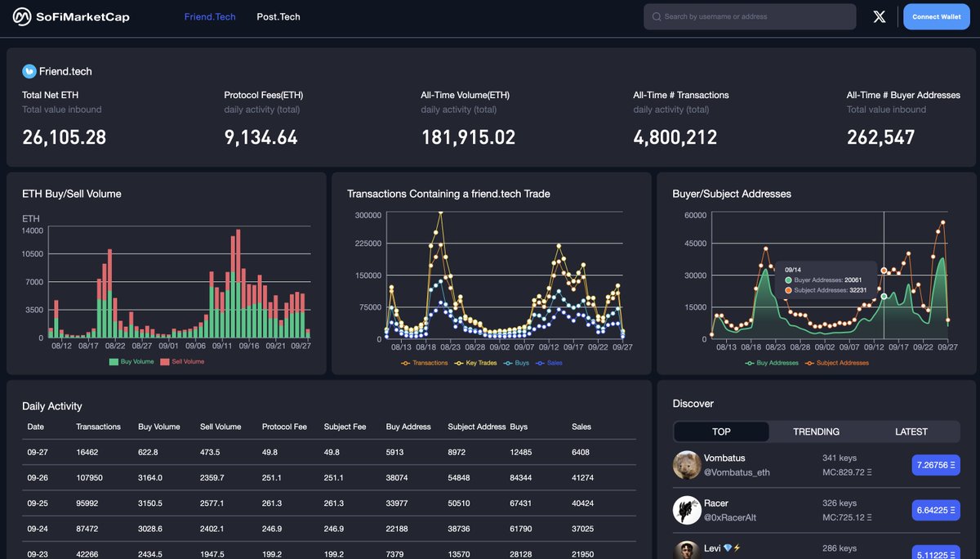Image resolution: width=980 pixels, height=559 pixels.
Task: Select the TRENDING tab in Discover
Action: (817, 432)
